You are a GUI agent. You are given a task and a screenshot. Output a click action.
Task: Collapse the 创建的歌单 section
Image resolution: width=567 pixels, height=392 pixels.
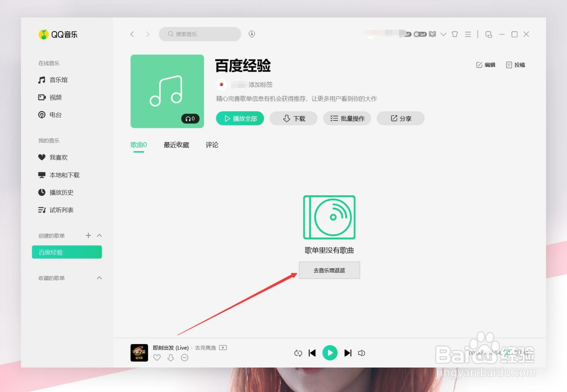click(100, 235)
